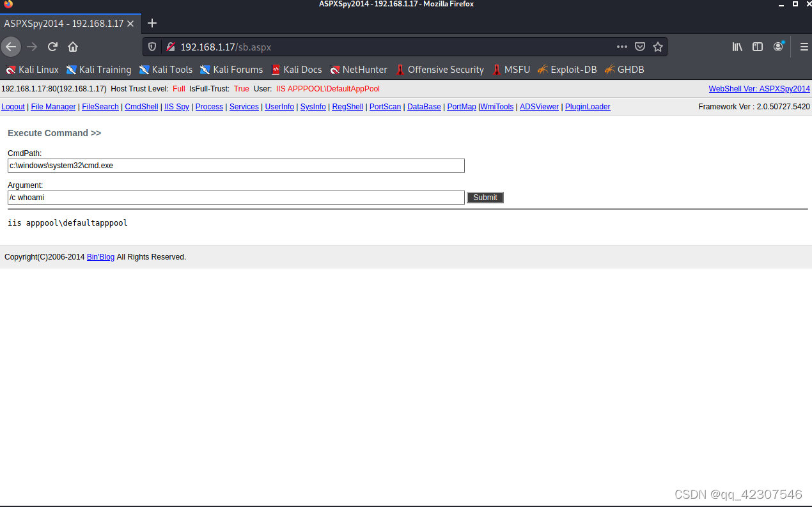Open page actions three-dot menu
The height and width of the screenshot is (507, 812).
622,47
